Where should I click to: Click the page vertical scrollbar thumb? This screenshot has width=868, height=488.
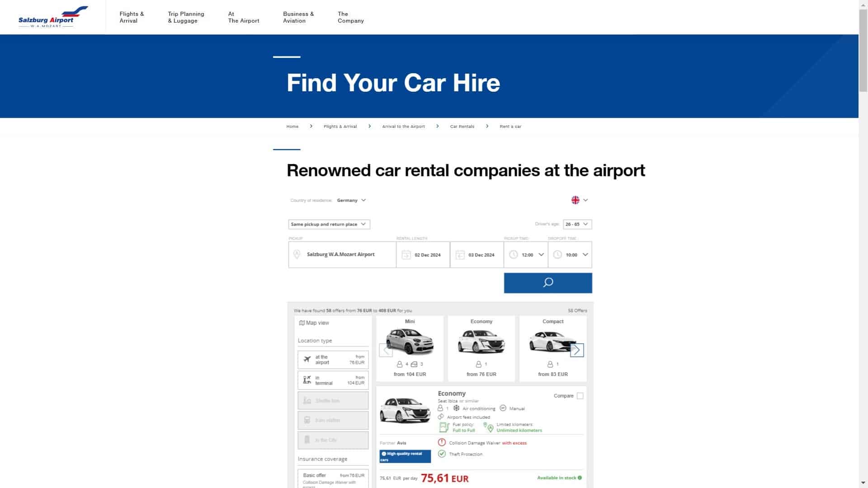[x=863, y=51]
